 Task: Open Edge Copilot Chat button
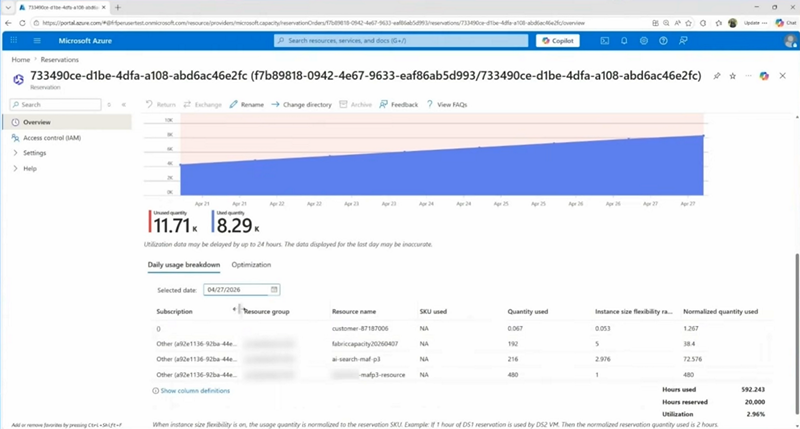coord(786,23)
